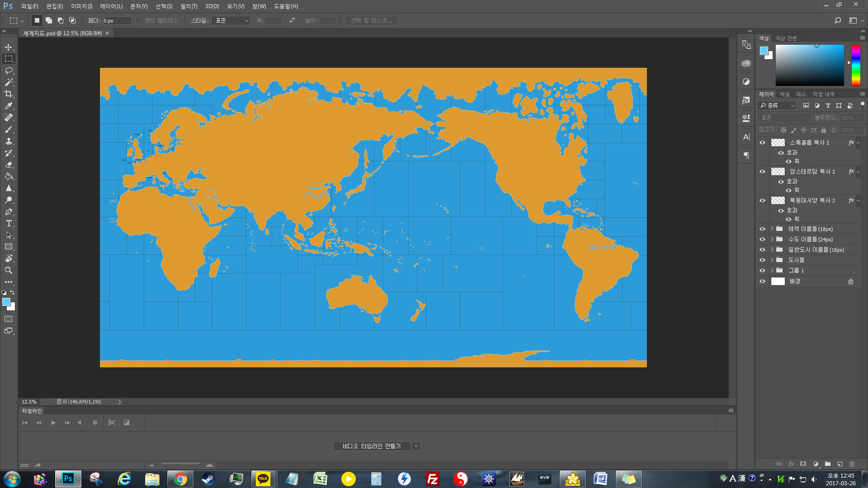Screen dimensions: 868x488
Task: Hide the 도시들 layer group
Action: pyautogui.click(x=762, y=260)
